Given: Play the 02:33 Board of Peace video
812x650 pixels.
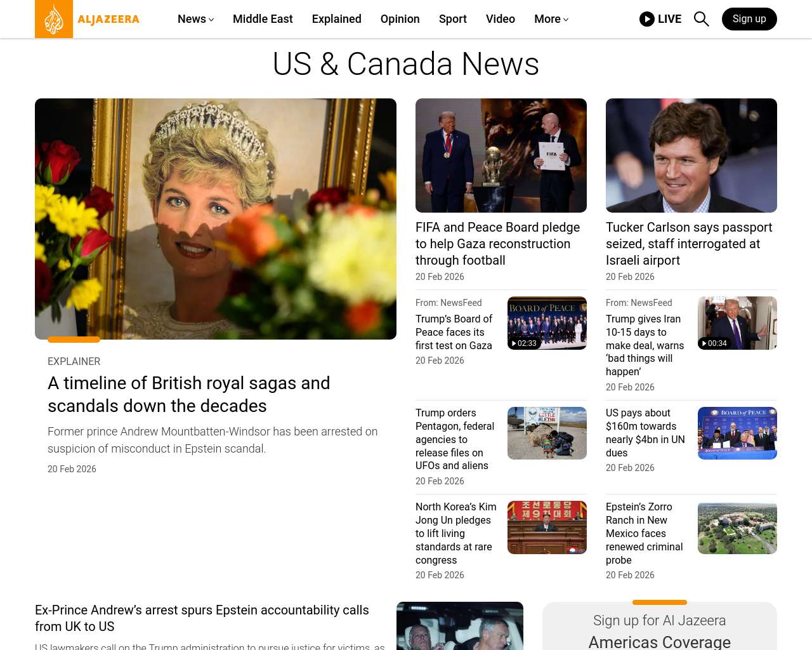Looking at the screenshot, I should point(547,323).
